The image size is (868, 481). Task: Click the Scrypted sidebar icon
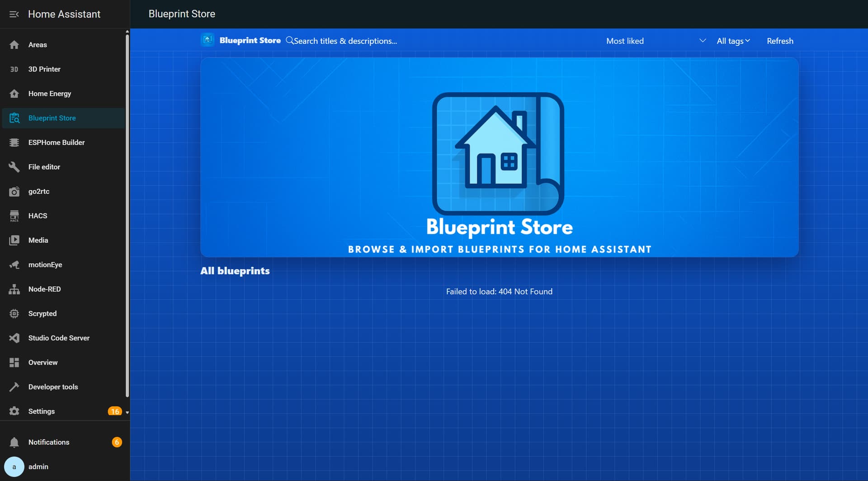coord(14,314)
